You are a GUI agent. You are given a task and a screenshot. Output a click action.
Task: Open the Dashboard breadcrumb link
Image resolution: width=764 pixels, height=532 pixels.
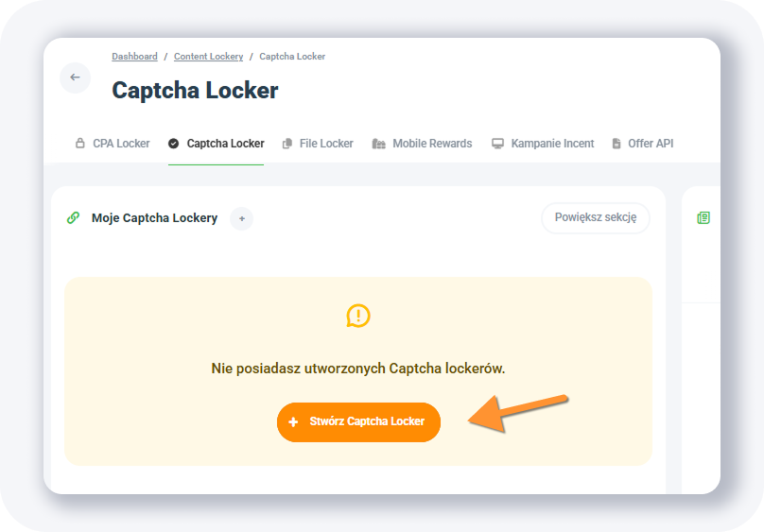(x=134, y=57)
